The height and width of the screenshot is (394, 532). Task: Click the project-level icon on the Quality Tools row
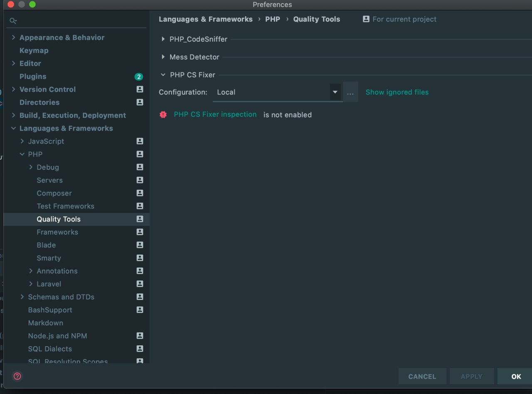point(140,219)
